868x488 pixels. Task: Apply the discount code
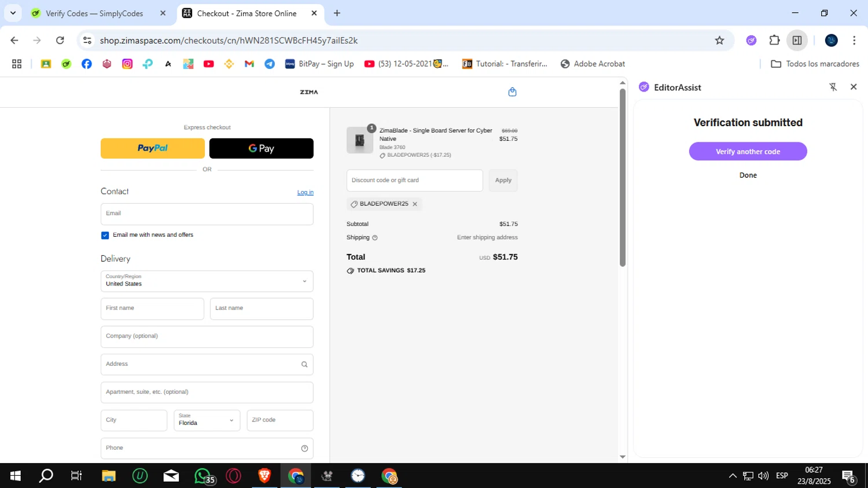[503, 181]
